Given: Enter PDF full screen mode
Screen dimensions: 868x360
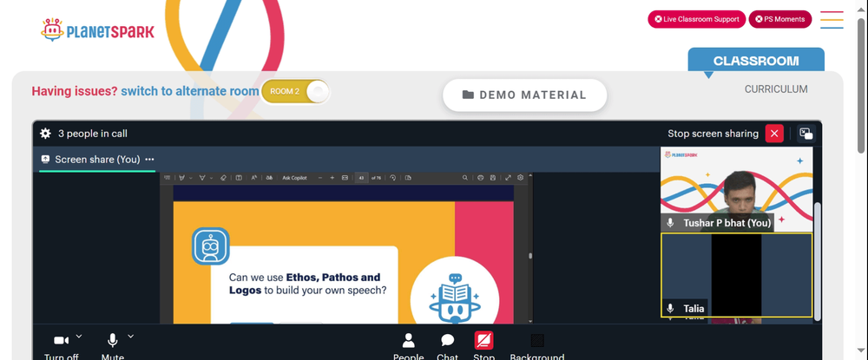Looking at the screenshot, I should (x=508, y=178).
